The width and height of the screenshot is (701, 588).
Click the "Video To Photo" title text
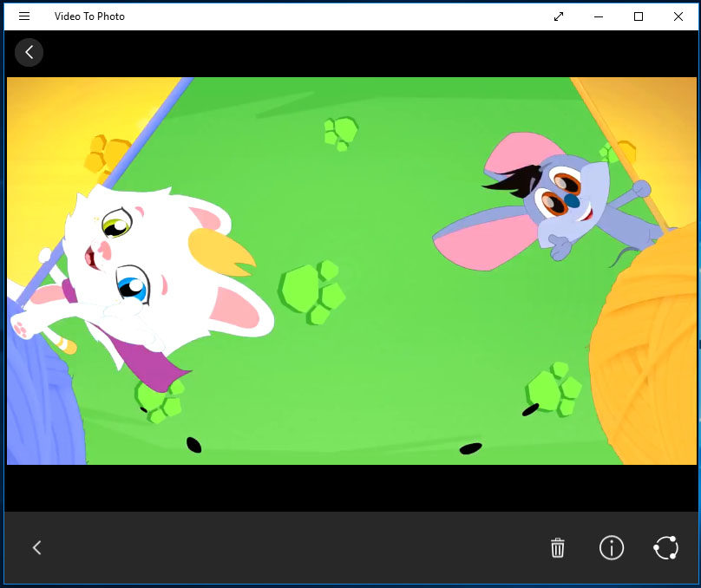tap(89, 16)
